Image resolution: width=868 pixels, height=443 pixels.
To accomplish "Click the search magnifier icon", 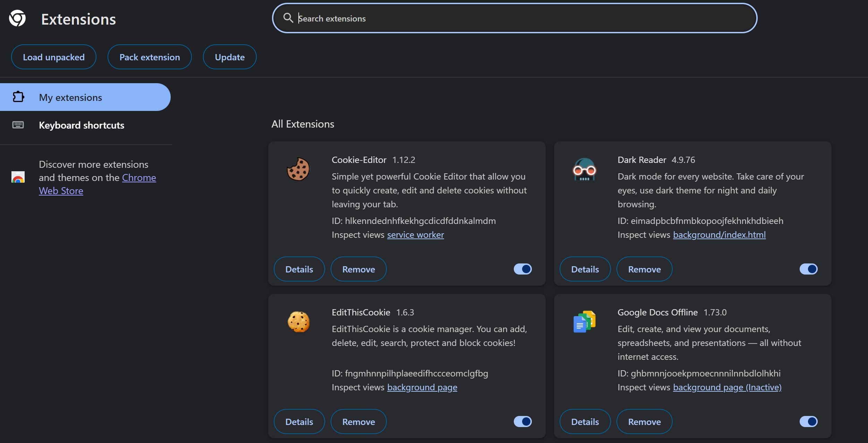I will [288, 18].
